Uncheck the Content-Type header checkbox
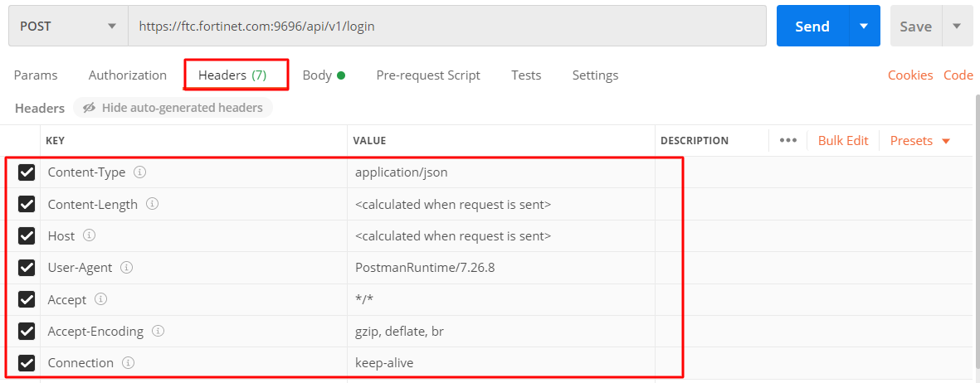The height and width of the screenshot is (383, 980). click(x=27, y=172)
